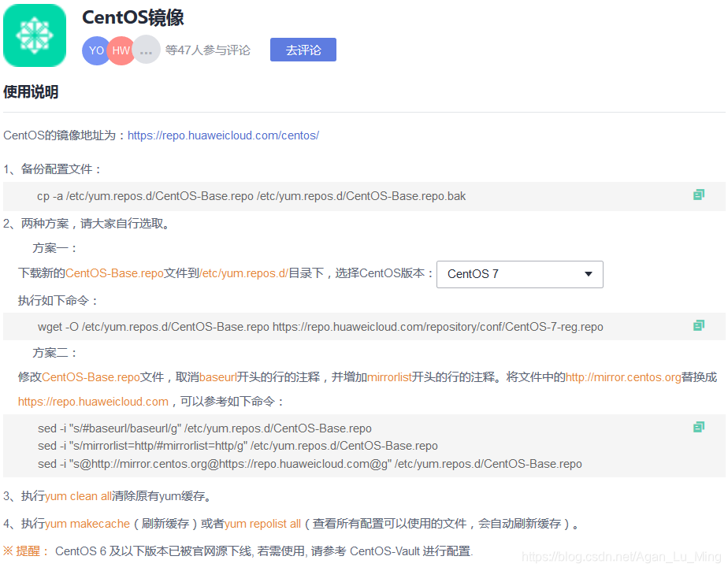Click the CentOS镜像 title
Viewport: 728px width, 571px height.
[133, 17]
